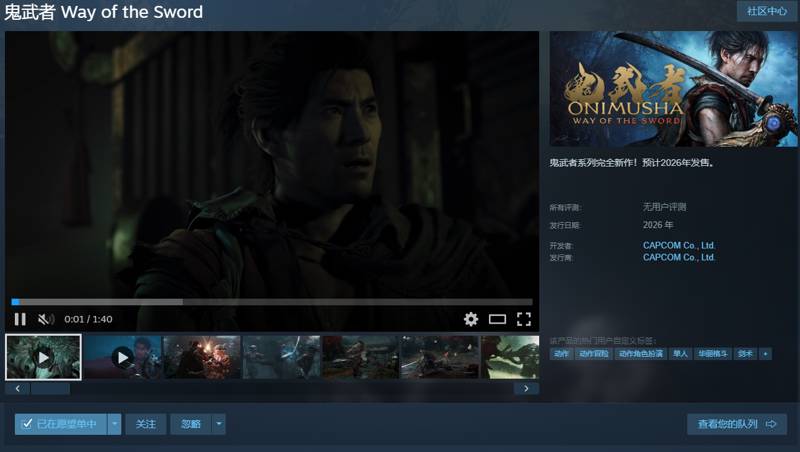Enter fullscreen video mode

tap(523, 319)
